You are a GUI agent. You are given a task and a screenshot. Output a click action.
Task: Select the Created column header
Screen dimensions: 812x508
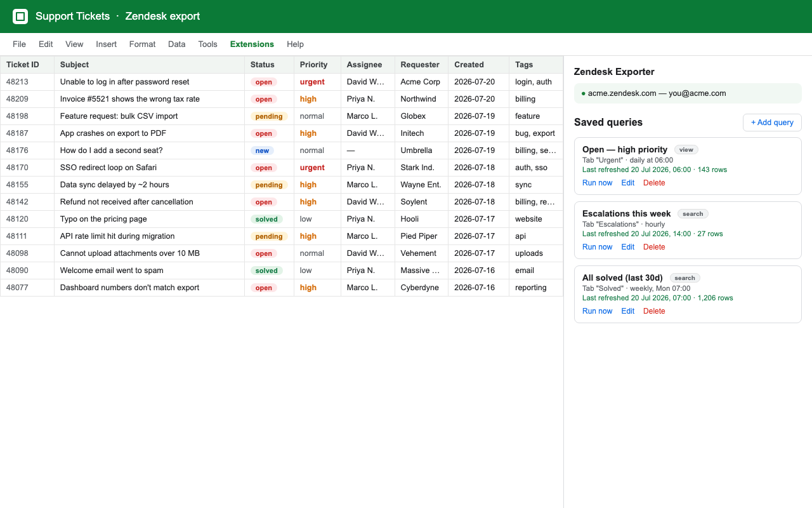tap(479, 65)
